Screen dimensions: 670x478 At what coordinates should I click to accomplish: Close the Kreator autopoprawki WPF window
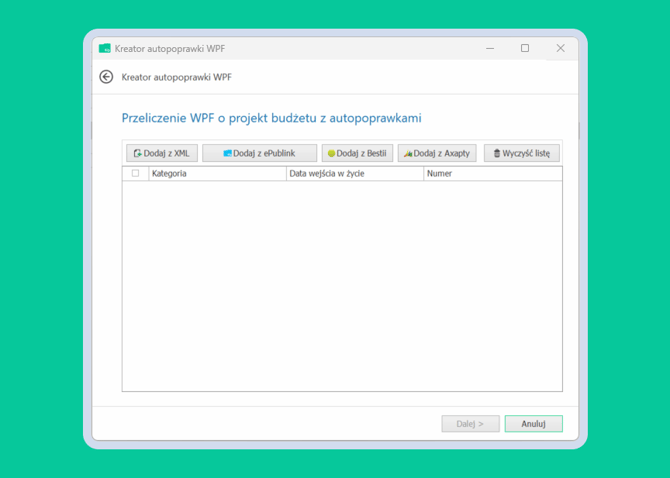[x=560, y=48]
